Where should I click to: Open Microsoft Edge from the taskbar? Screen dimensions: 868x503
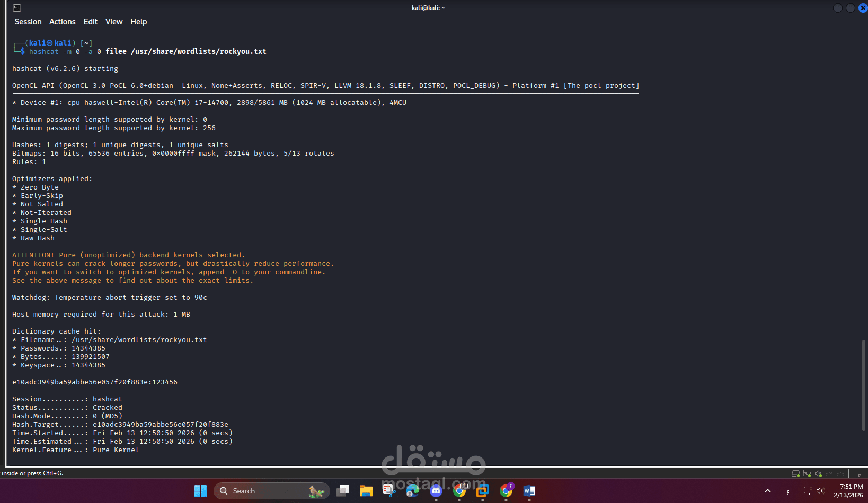(413, 491)
